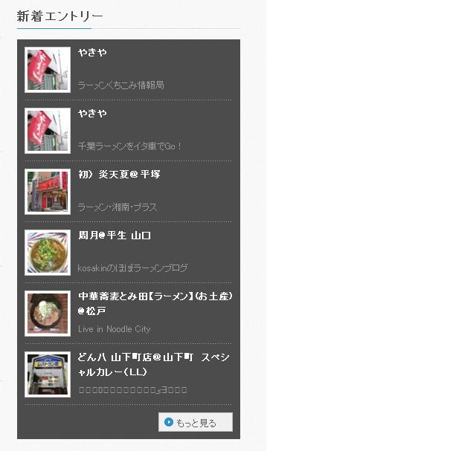Visit the ラーメン・湘南・プラス blog link
The image size is (476, 451).
(118, 207)
